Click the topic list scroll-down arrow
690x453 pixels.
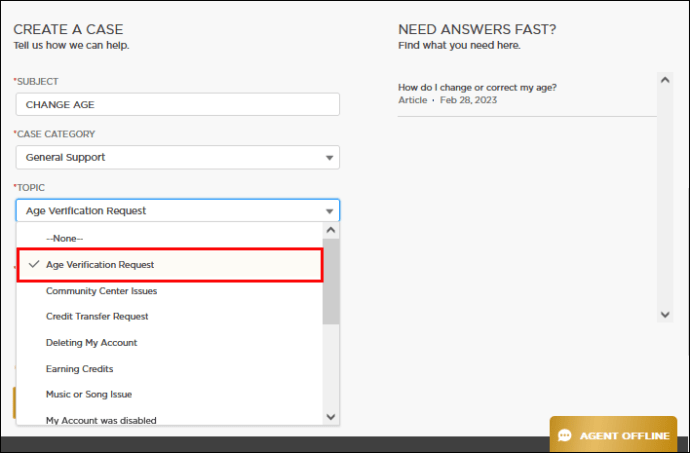(331, 416)
